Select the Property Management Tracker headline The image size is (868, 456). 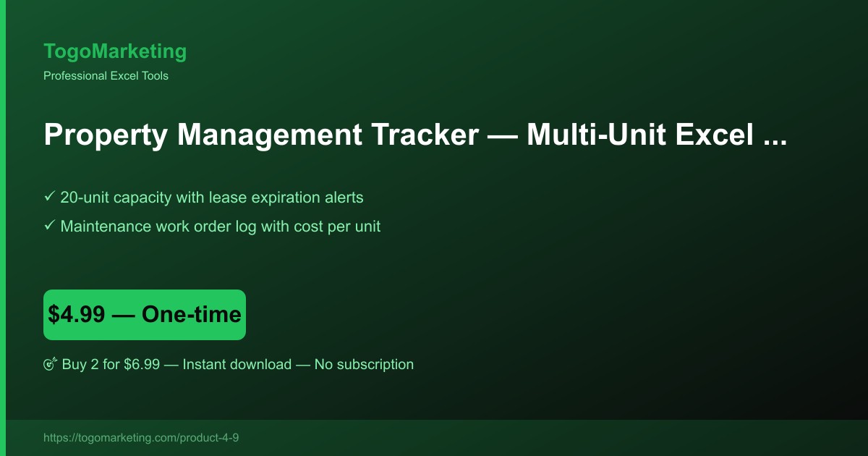click(415, 135)
